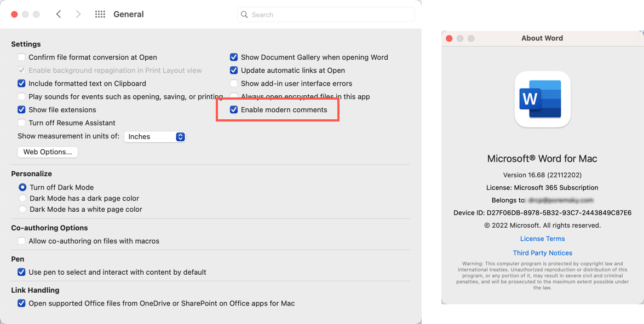Go forward with the right chevron arrow
The width and height of the screenshot is (644, 324).
[78, 14]
